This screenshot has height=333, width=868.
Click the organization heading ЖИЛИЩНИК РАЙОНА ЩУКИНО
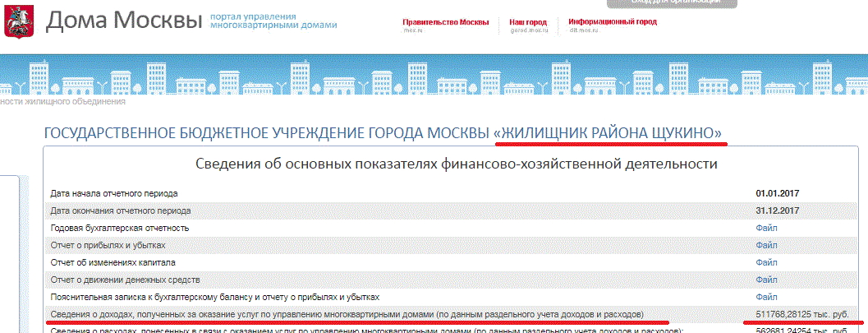[x=608, y=133]
